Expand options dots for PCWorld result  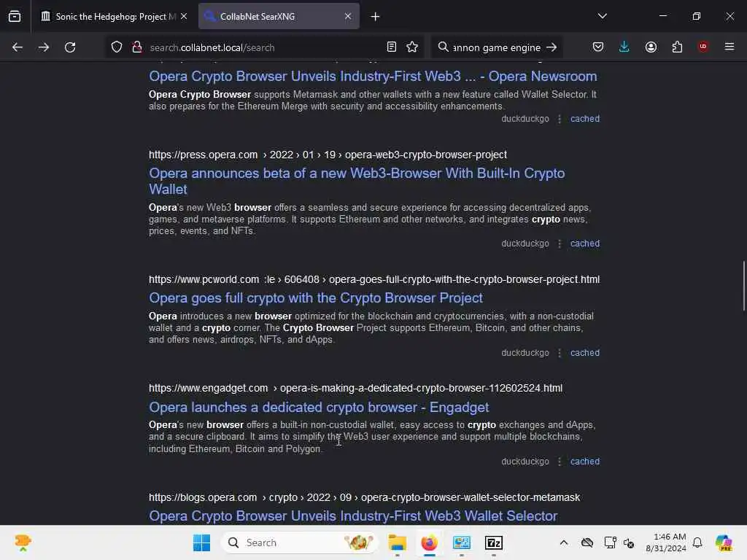point(560,354)
